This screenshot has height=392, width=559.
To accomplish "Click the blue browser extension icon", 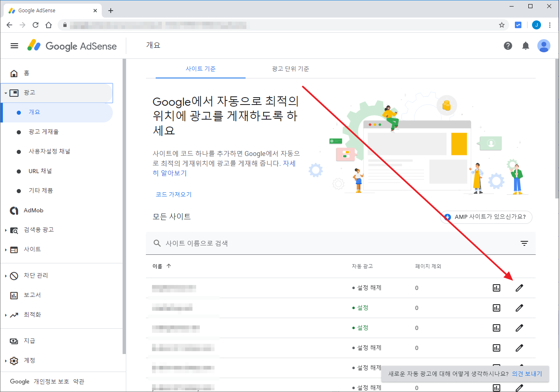I will pyautogui.click(x=518, y=25).
